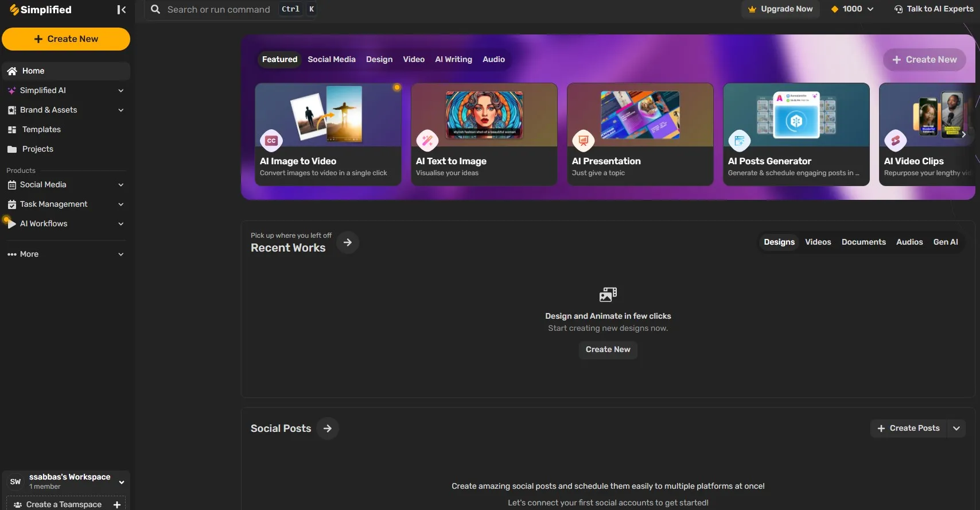Open the AI Text to Image thumbnail
This screenshot has height=510, width=980.
(x=484, y=115)
